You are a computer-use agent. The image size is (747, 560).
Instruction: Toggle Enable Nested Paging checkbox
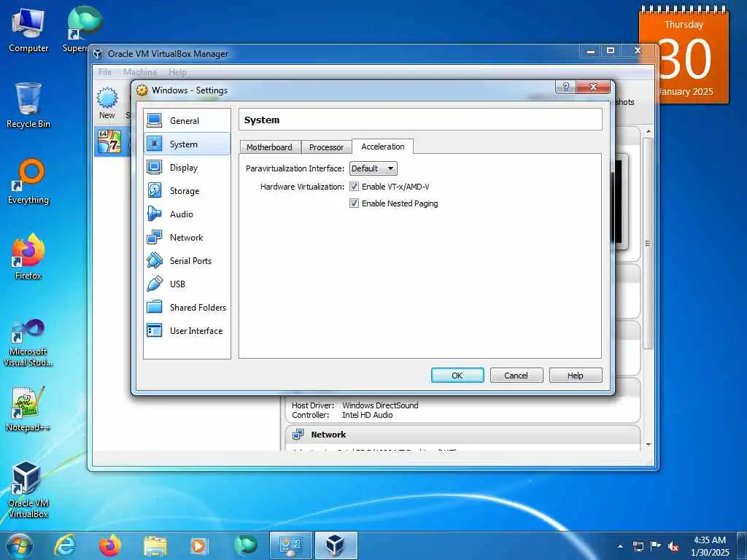click(x=354, y=203)
